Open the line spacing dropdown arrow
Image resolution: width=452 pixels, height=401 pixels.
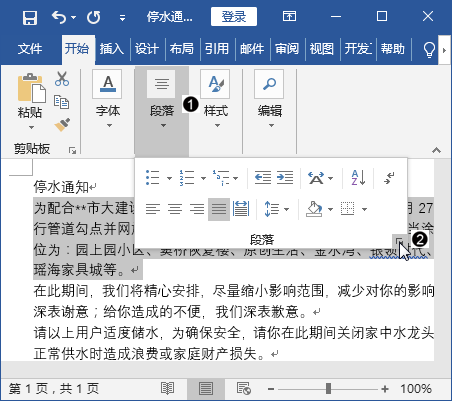pos(286,209)
